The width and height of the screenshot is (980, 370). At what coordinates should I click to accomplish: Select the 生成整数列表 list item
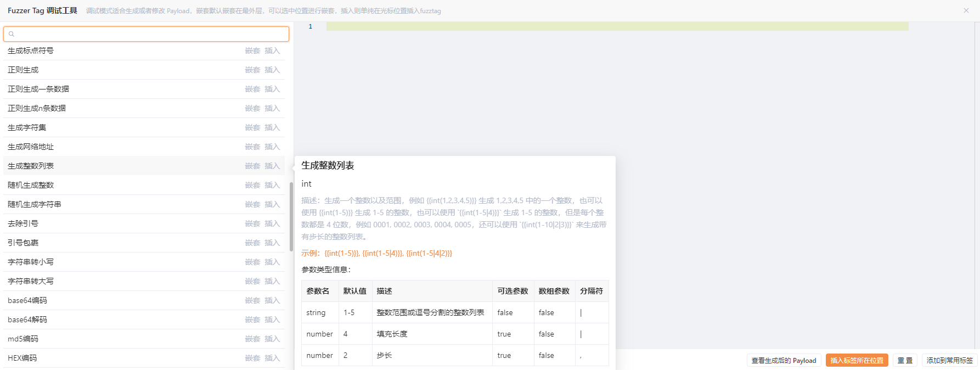(31, 166)
